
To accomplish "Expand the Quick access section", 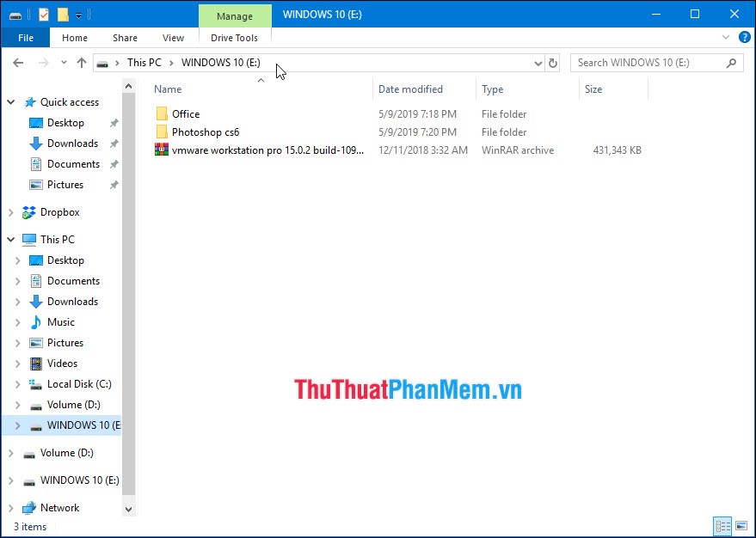I will [x=10, y=101].
